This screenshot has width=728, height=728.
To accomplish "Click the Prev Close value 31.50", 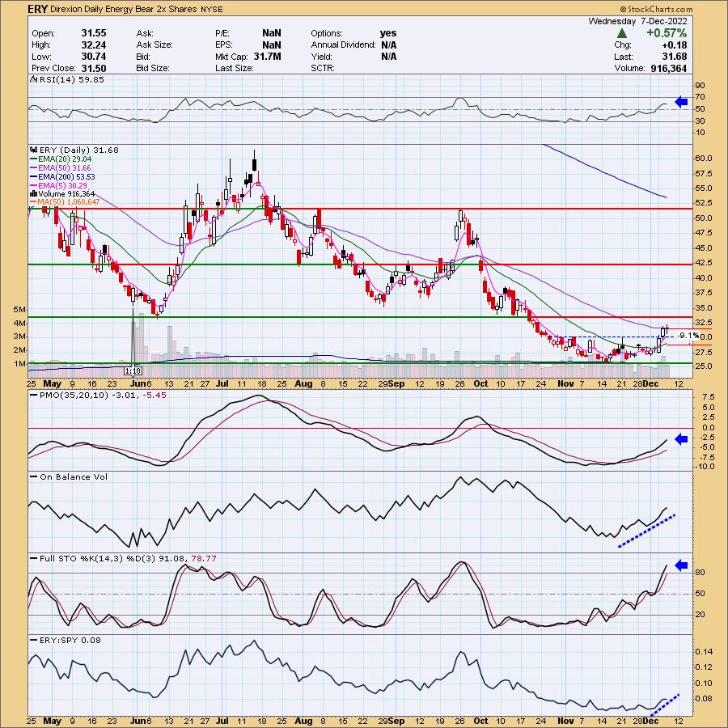I will pyautogui.click(x=94, y=68).
